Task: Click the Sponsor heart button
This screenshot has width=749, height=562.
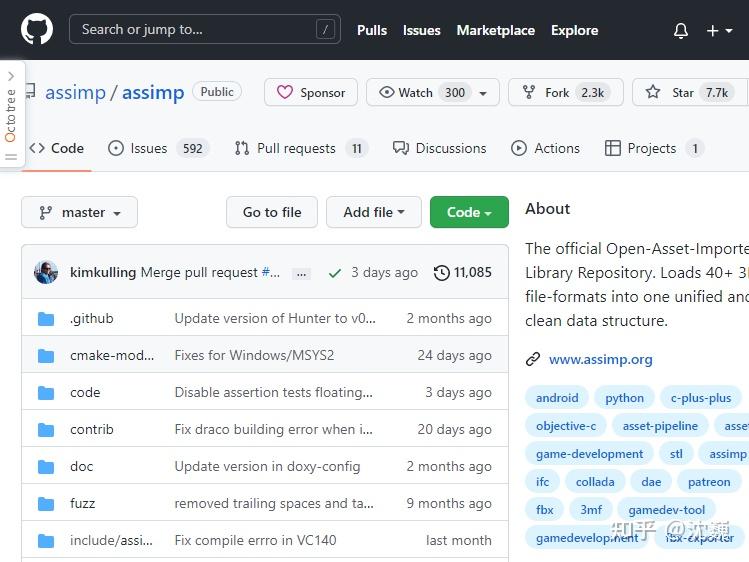Action: click(311, 92)
